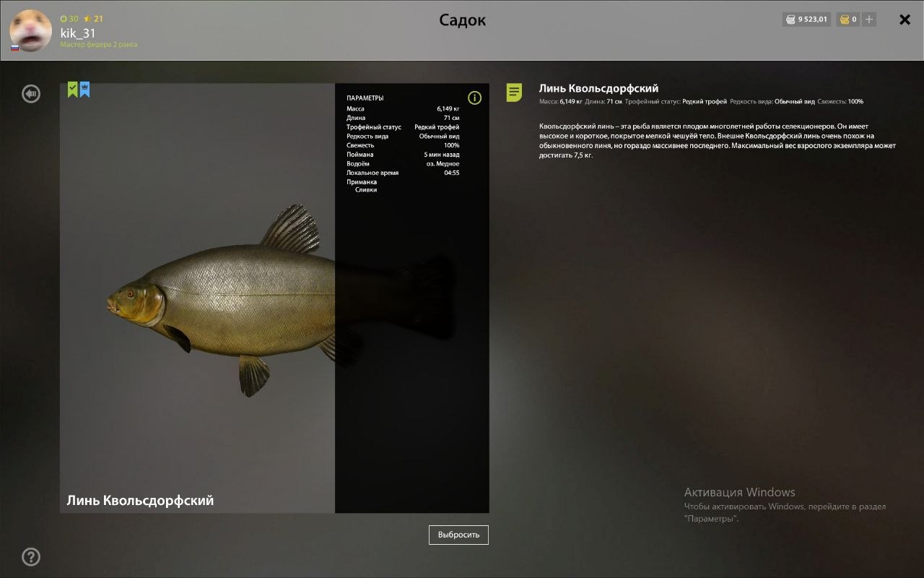The width and height of the screenshot is (924, 578).
Task: Click the Локальное время label
Action: 372,173
